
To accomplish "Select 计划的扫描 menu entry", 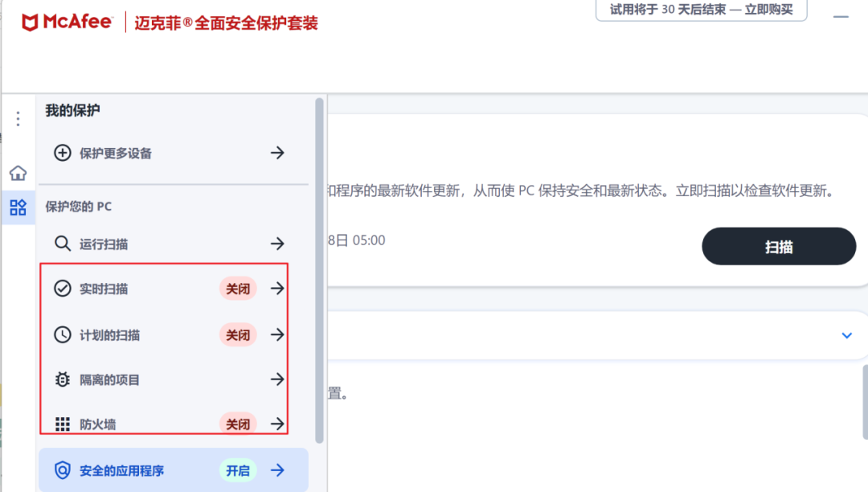I will [x=174, y=334].
